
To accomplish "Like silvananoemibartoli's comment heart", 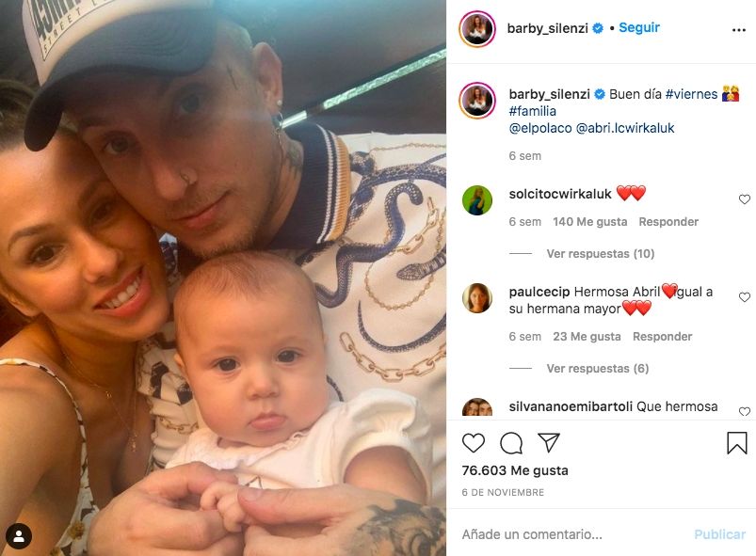I will click(x=745, y=411).
